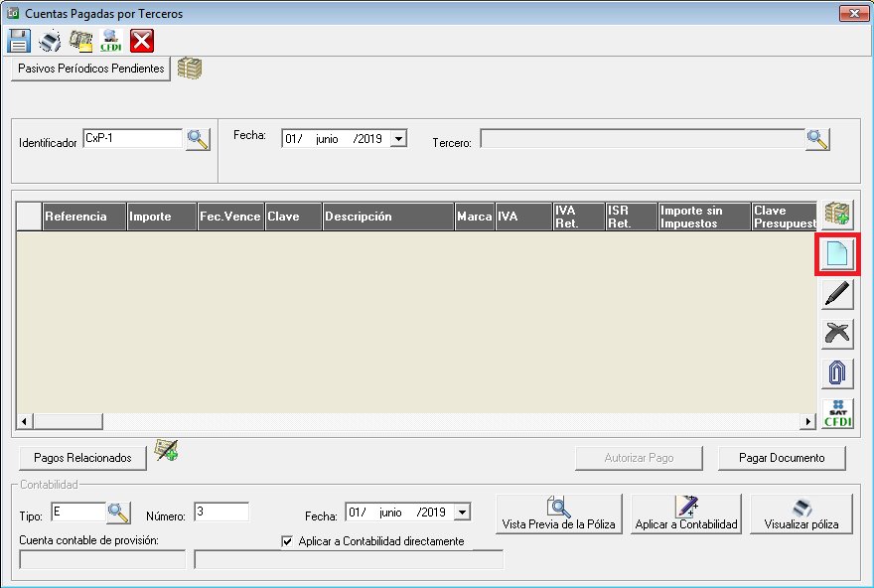Toggle Aplicar a Contabilidad directamente checkbox
This screenshot has width=874, height=588.
[x=288, y=541]
